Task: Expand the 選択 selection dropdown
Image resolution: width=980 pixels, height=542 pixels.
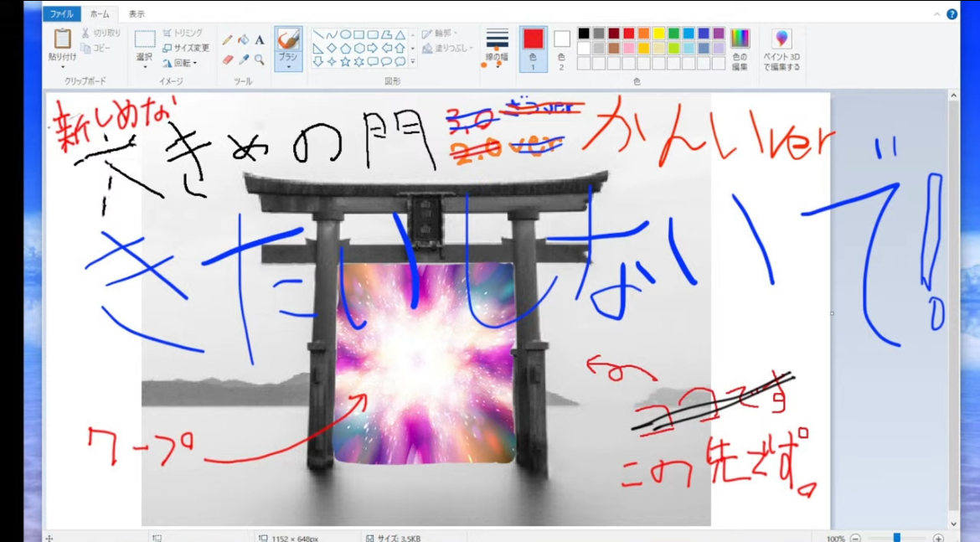Action: pyautogui.click(x=145, y=65)
